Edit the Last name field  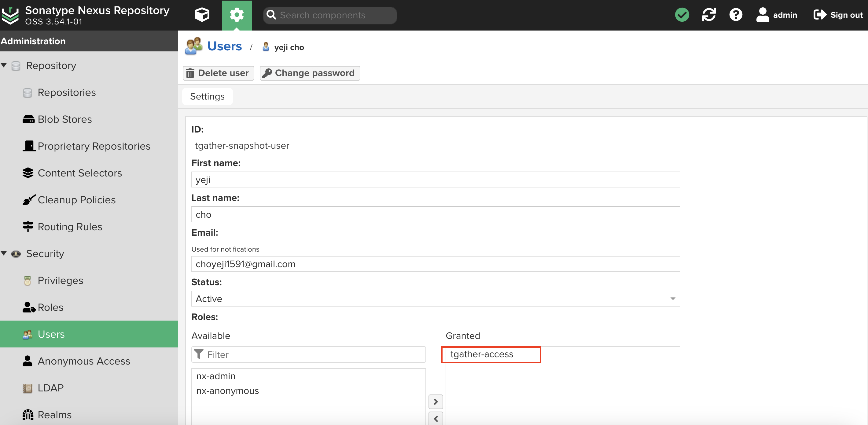coord(435,214)
